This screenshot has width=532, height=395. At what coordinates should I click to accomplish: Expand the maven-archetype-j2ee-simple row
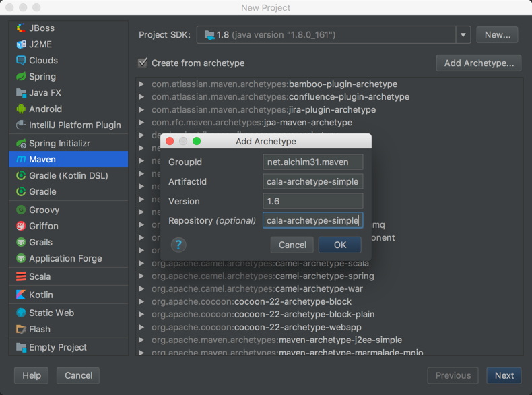[141, 340]
